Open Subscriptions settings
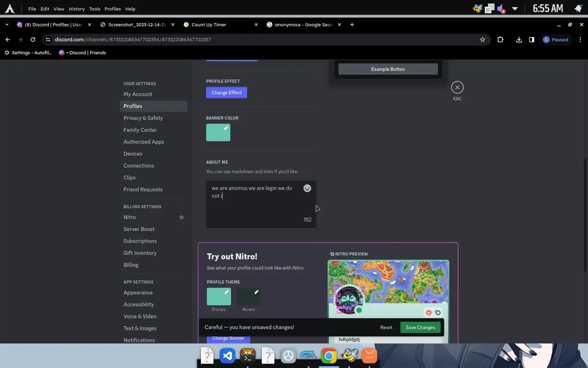 [x=153, y=241]
